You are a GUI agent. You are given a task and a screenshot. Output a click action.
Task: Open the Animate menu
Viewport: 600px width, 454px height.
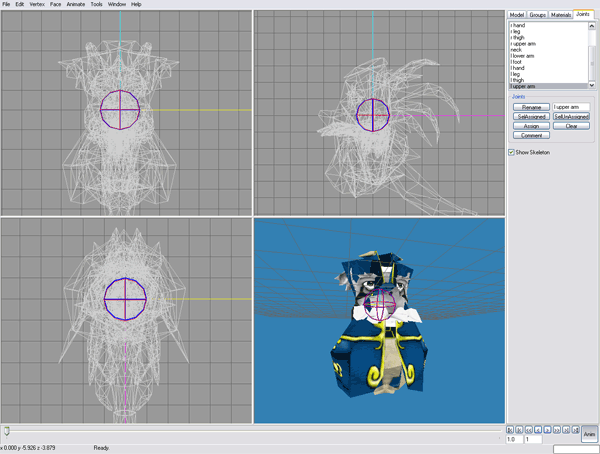(x=76, y=4)
